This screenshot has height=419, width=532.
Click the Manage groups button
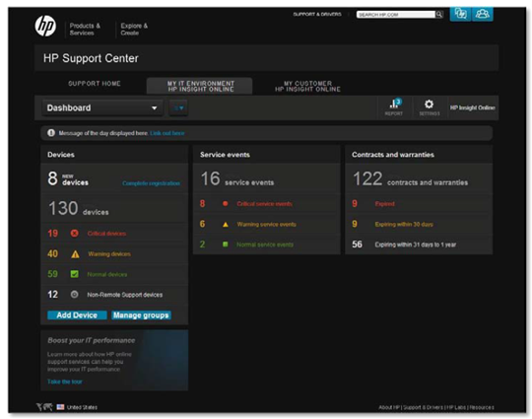[141, 315]
